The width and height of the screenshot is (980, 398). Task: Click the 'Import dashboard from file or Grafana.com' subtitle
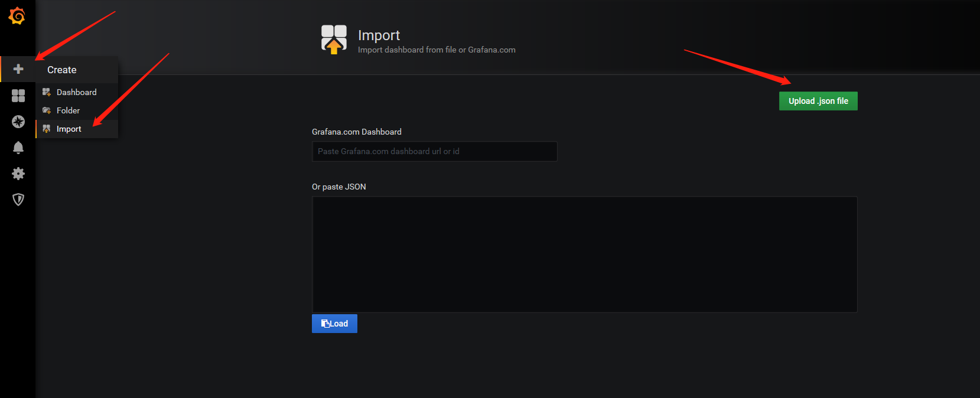437,50
